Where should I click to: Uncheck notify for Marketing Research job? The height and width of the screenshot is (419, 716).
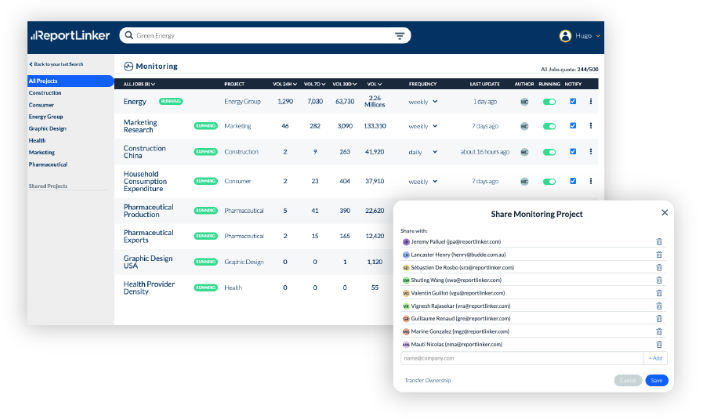(573, 126)
